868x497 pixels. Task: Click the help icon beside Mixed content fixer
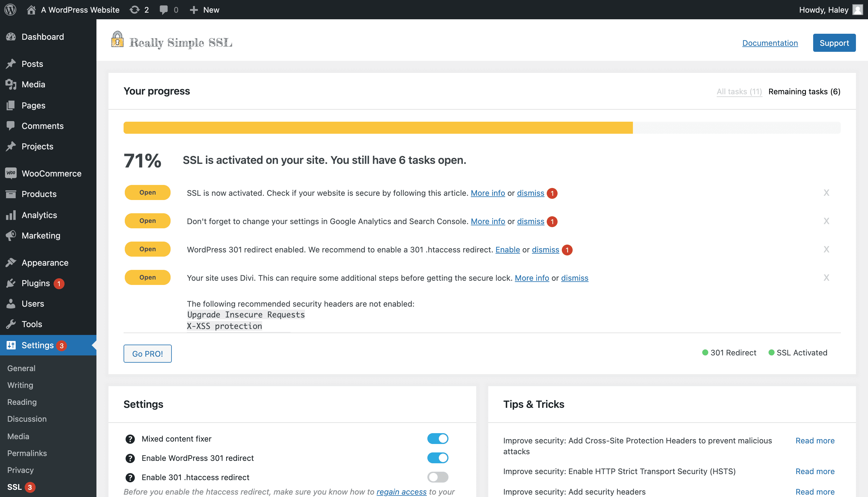pos(130,439)
